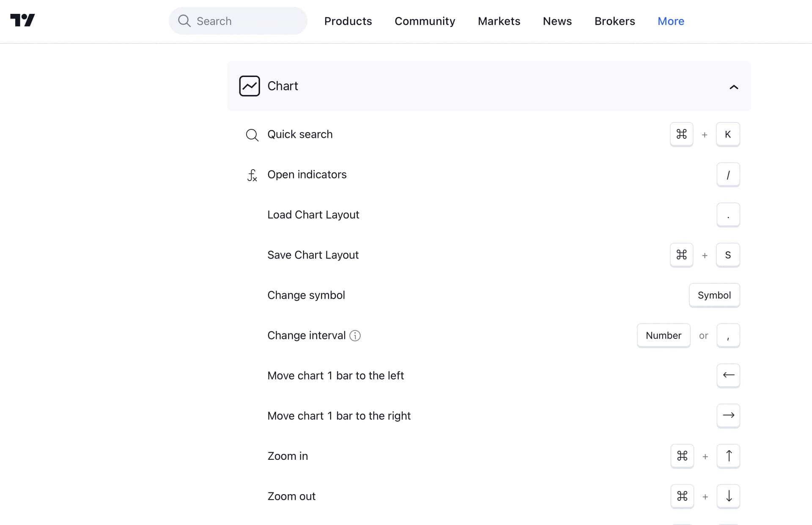Open the Brokers menu item
The height and width of the screenshot is (525, 812).
tap(614, 21)
